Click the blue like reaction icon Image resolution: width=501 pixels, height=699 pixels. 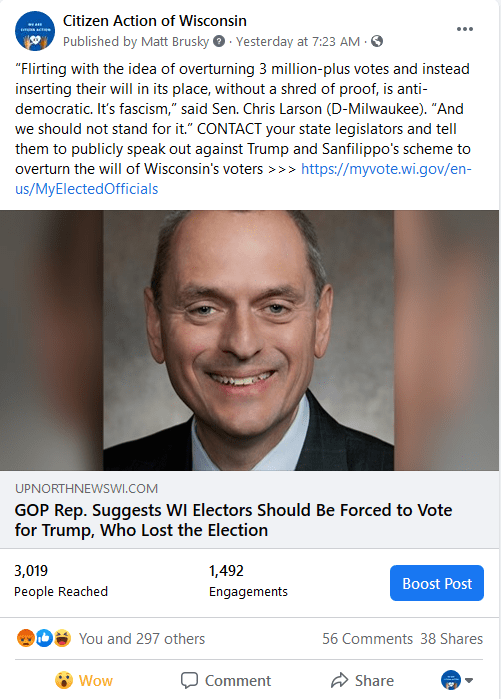coord(44,638)
